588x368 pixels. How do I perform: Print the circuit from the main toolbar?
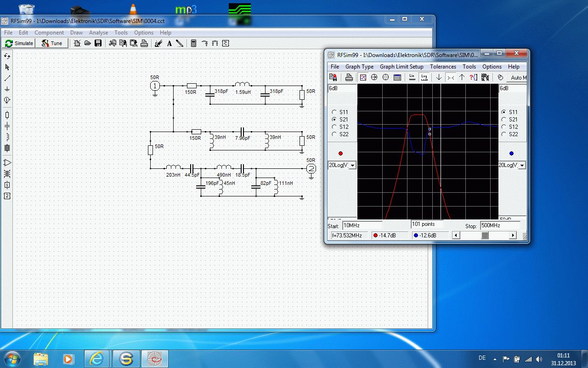pyautogui.click(x=144, y=43)
